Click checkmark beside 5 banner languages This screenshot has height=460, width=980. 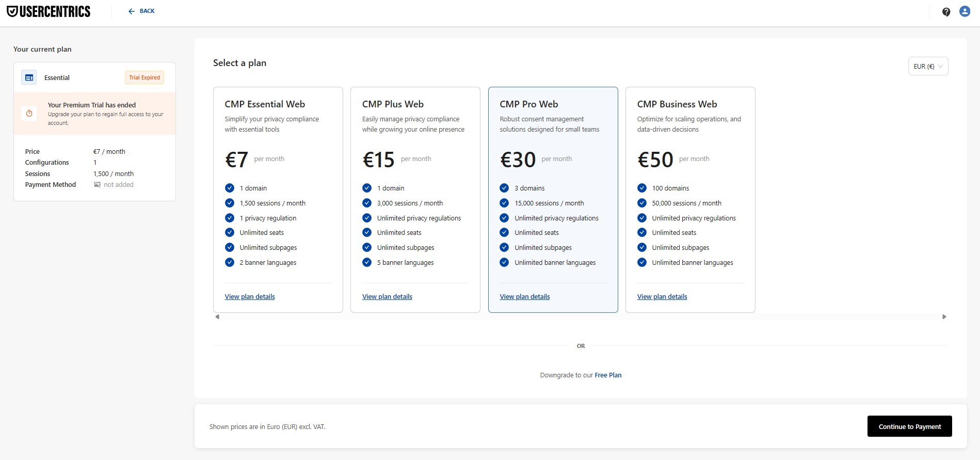point(367,262)
